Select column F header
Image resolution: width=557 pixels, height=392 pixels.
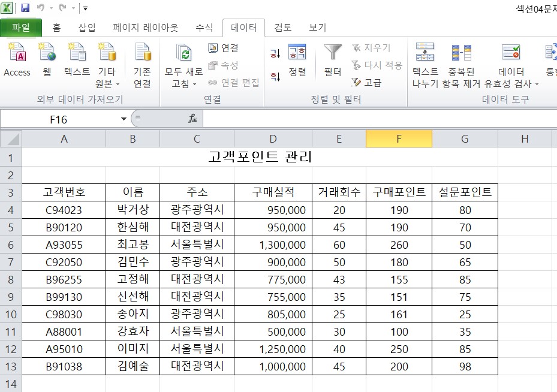399,139
